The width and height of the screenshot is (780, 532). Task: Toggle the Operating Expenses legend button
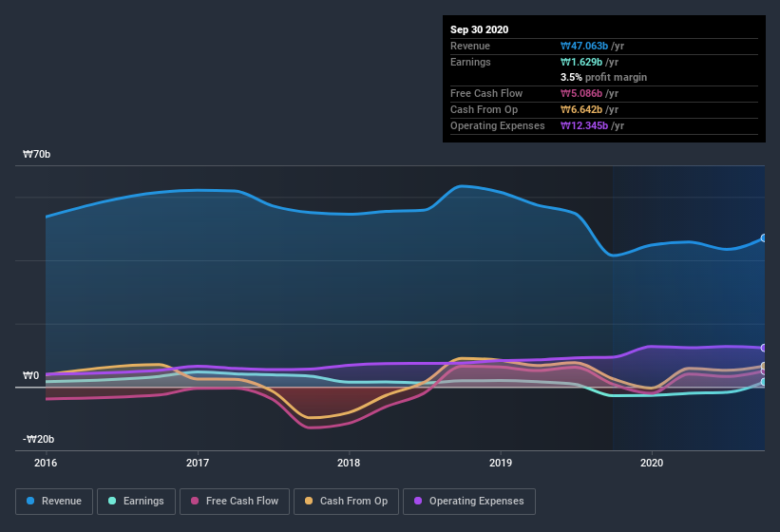tap(469, 502)
